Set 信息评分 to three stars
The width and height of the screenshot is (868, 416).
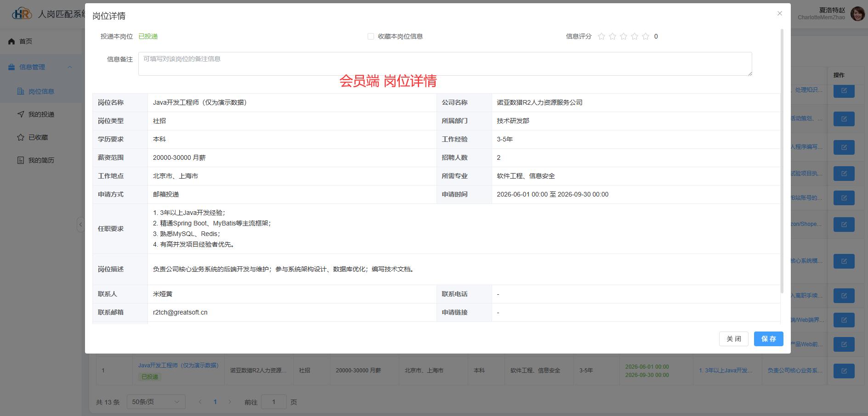(x=624, y=36)
